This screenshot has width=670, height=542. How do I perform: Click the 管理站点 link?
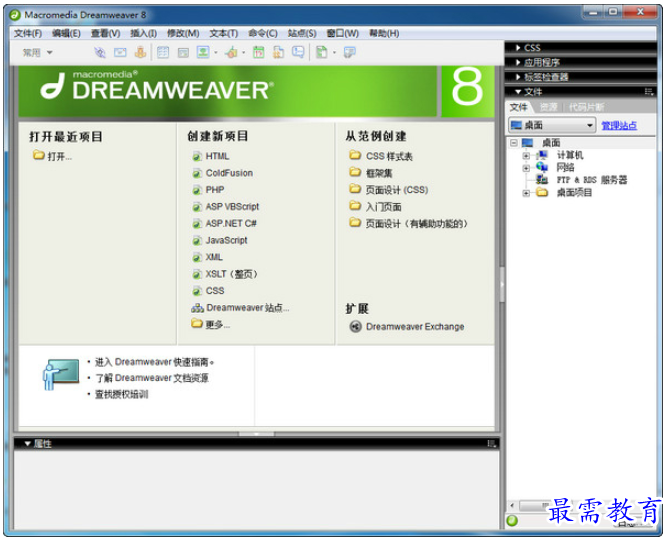[x=619, y=126]
